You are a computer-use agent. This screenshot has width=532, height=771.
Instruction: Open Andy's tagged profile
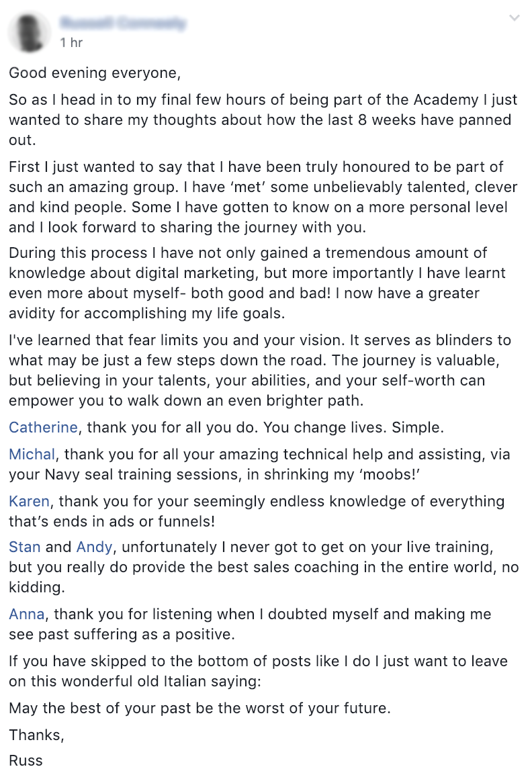pos(94,547)
